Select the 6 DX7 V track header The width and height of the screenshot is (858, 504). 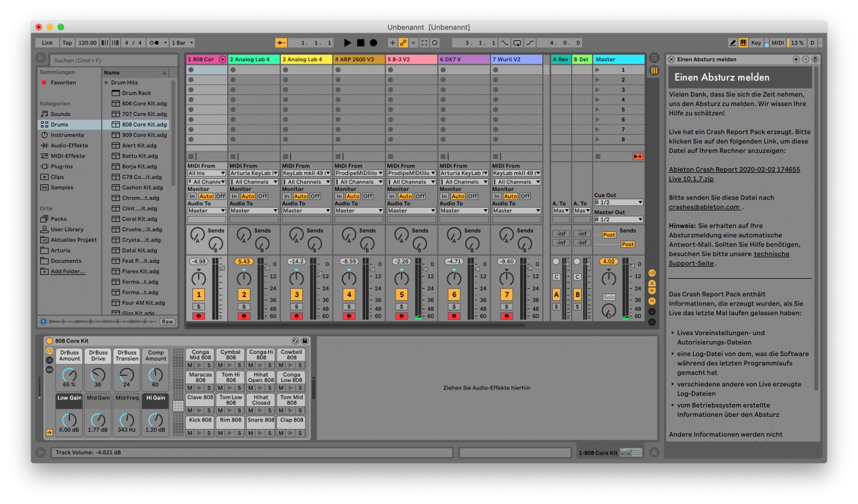(464, 60)
